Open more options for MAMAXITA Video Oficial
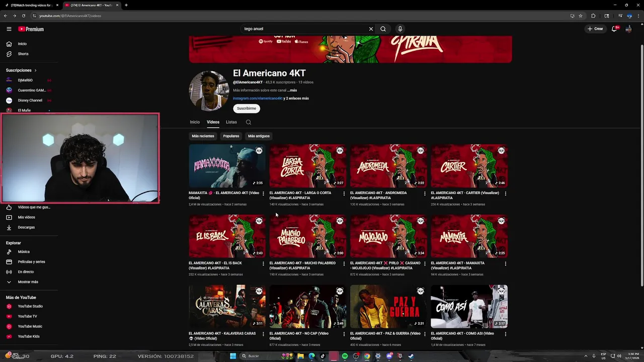644x362 pixels. [x=263, y=194]
